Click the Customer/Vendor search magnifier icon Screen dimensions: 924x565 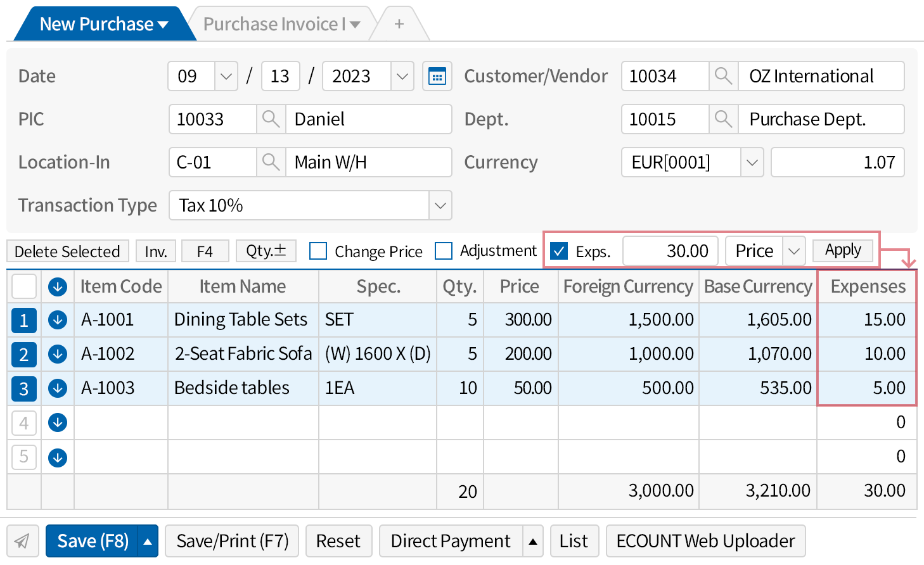[x=723, y=77]
